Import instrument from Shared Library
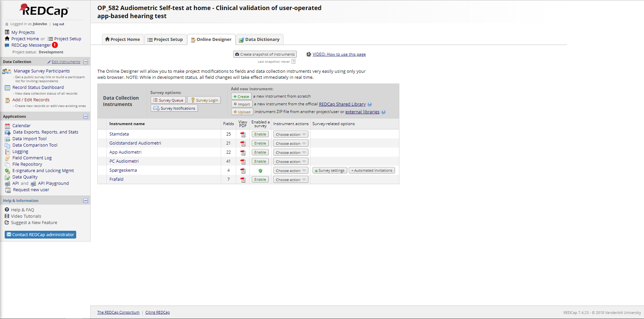 (242, 104)
